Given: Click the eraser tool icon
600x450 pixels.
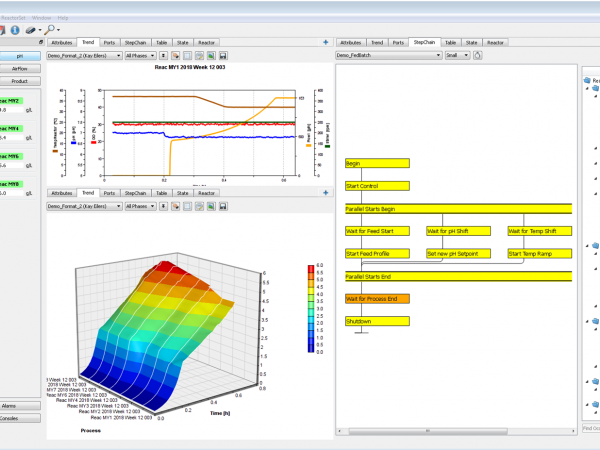Looking at the screenshot, I should click(x=31, y=30).
